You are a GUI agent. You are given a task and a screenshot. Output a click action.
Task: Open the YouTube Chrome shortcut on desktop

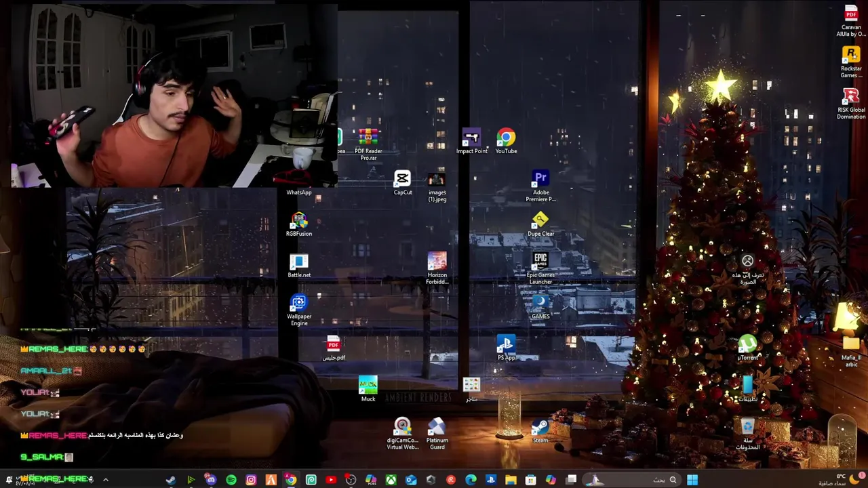pos(506,141)
